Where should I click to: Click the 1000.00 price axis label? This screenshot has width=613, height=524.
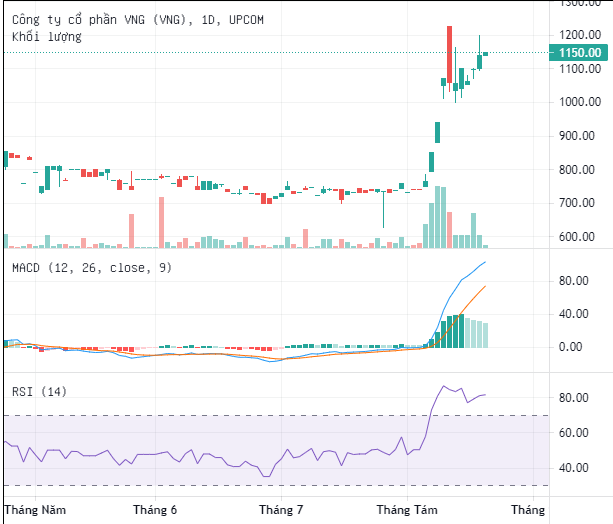pos(580,102)
